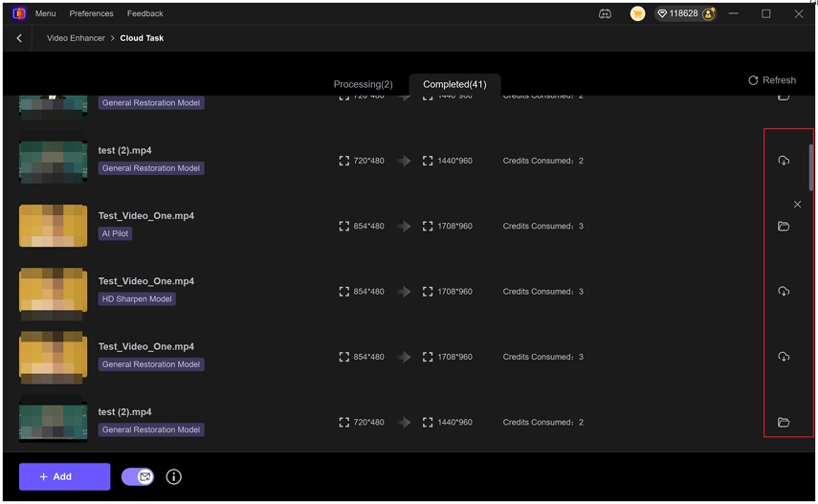This screenshot has height=504, width=818.
Task: Click the info icon beside email toggle
Action: tap(174, 476)
